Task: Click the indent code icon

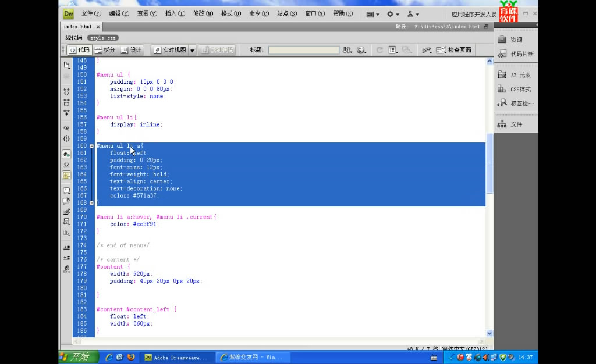Action: pos(66,248)
